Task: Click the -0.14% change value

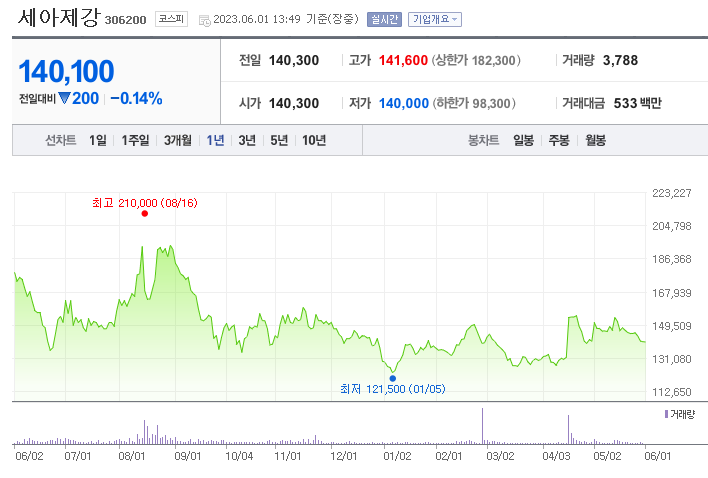Action: pyautogui.click(x=136, y=98)
